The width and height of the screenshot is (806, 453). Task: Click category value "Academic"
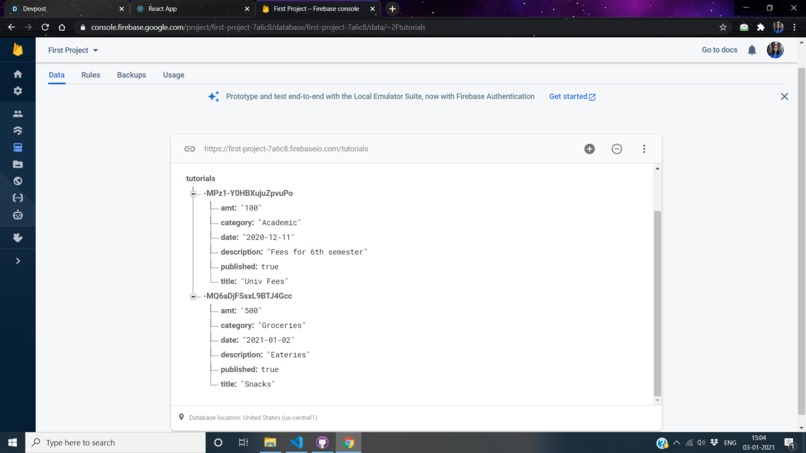279,223
